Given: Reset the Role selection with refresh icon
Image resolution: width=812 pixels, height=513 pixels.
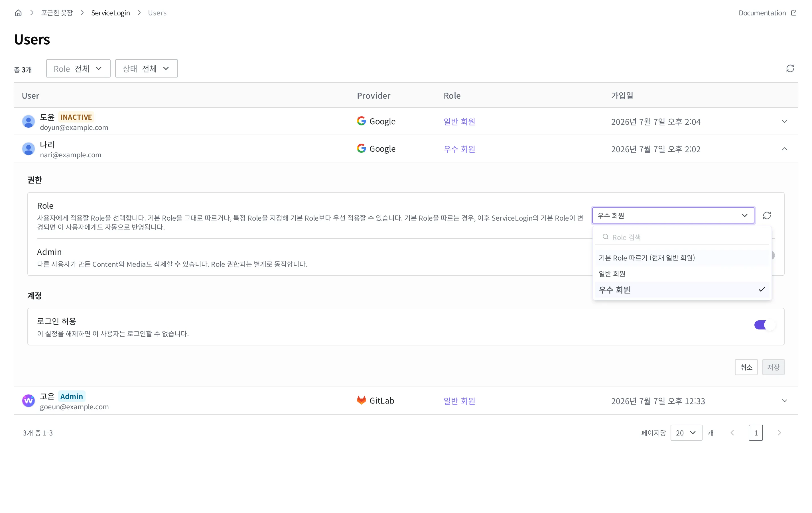Looking at the screenshot, I should point(767,215).
